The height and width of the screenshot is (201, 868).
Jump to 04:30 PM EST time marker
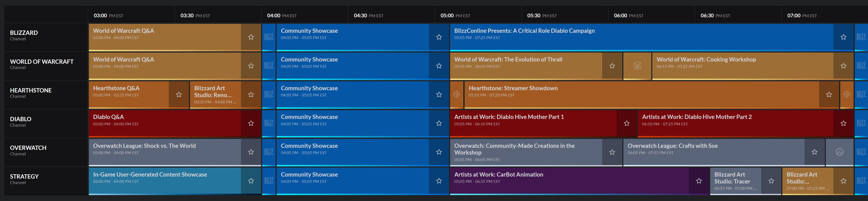[x=369, y=15]
